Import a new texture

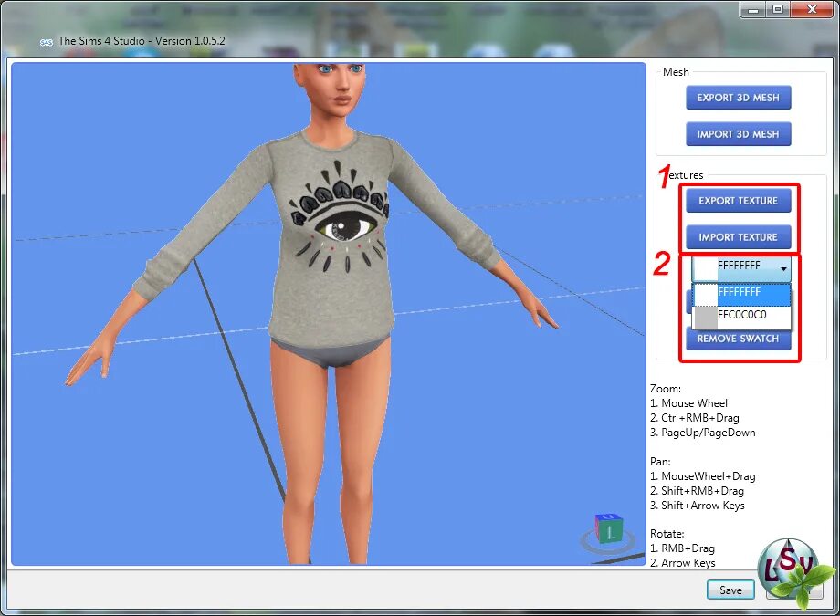tap(739, 237)
